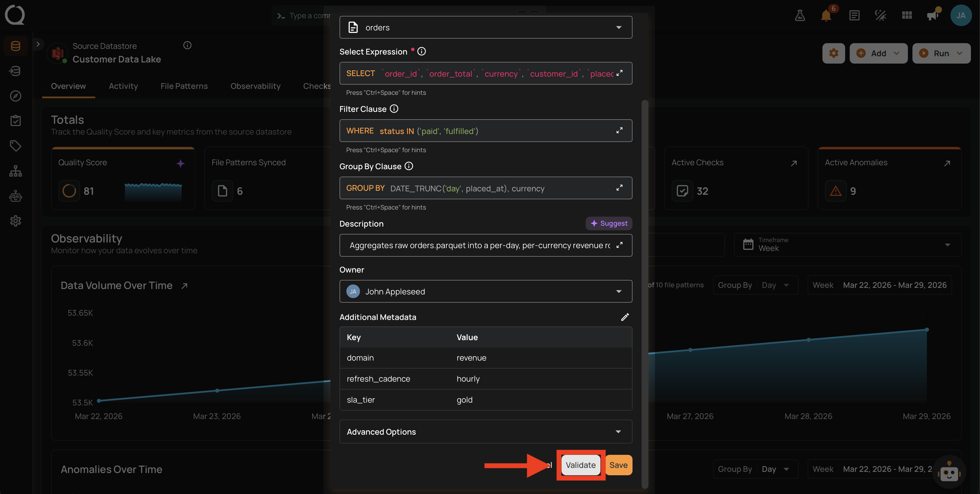This screenshot has height=494, width=980.
Task: Switch to the Observability tab
Action: (256, 86)
